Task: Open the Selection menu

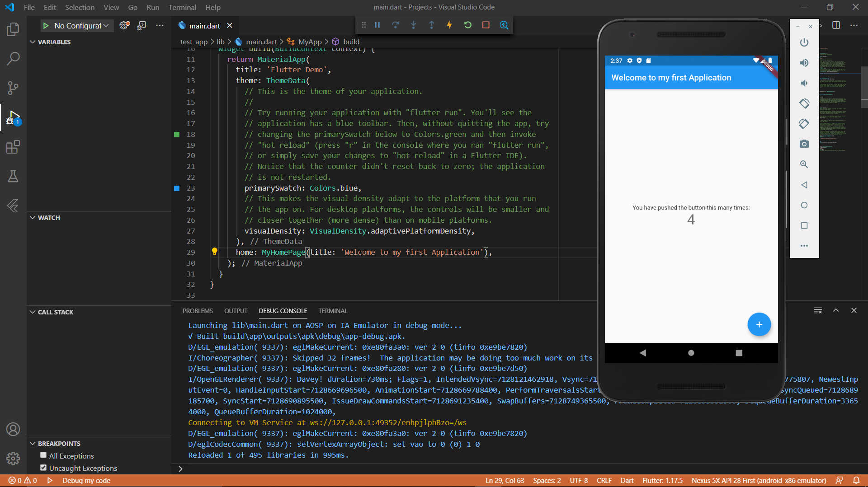Action: coord(80,7)
